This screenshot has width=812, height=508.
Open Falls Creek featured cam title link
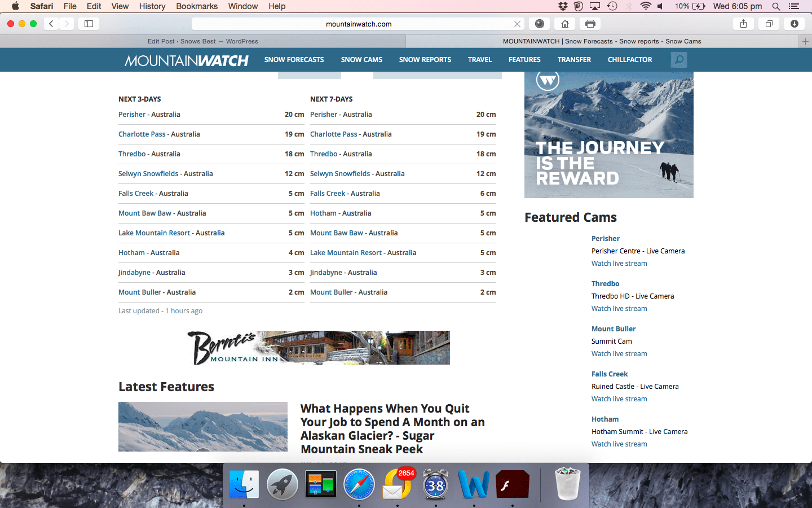tap(610, 374)
